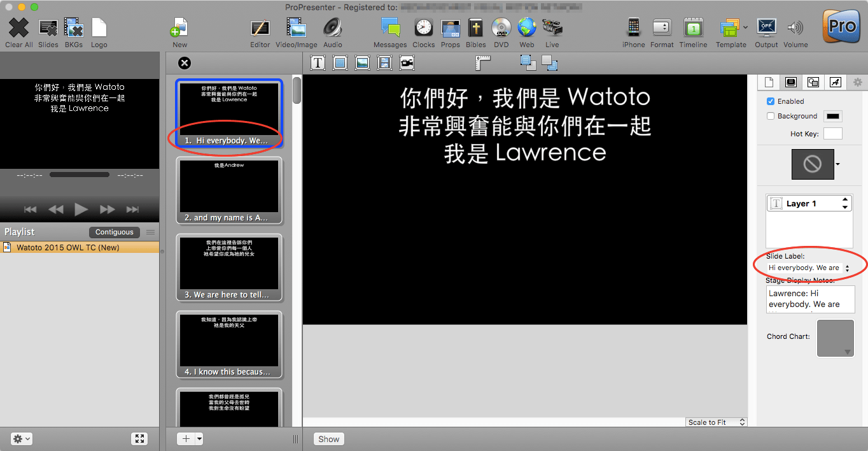Open the library gear actions menu
Screen dimensions: 868x451
coord(22,439)
